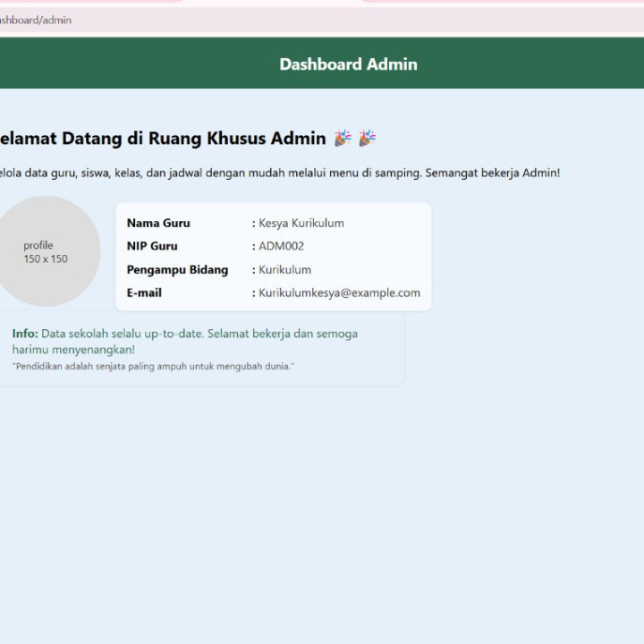Image resolution: width=644 pixels, height=644 pixels.
Task: Click the Dashboard Admin header title
Action: pos(348,64)
